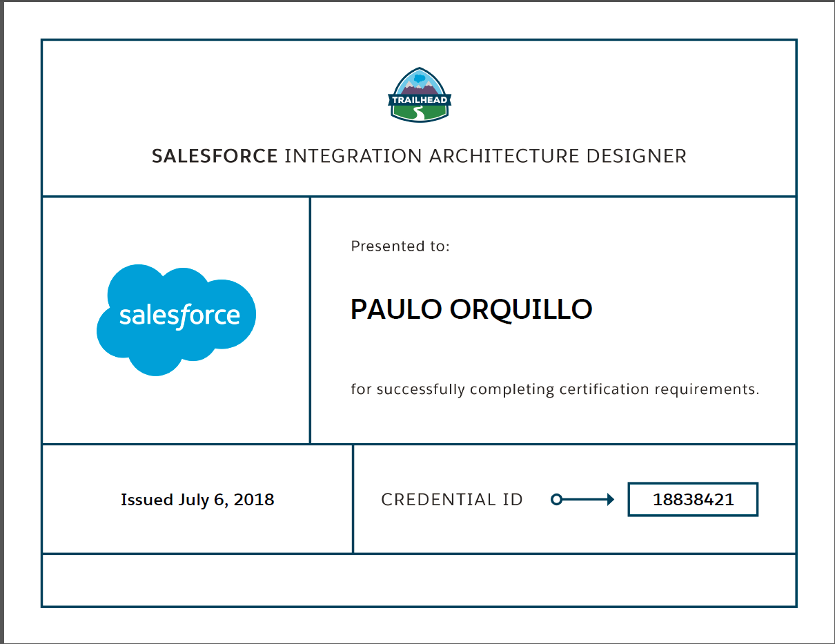The height and width of the screenshot is (644, 835).
Task: Click the Salesforce cloud logo
Action: coord(177,320)
